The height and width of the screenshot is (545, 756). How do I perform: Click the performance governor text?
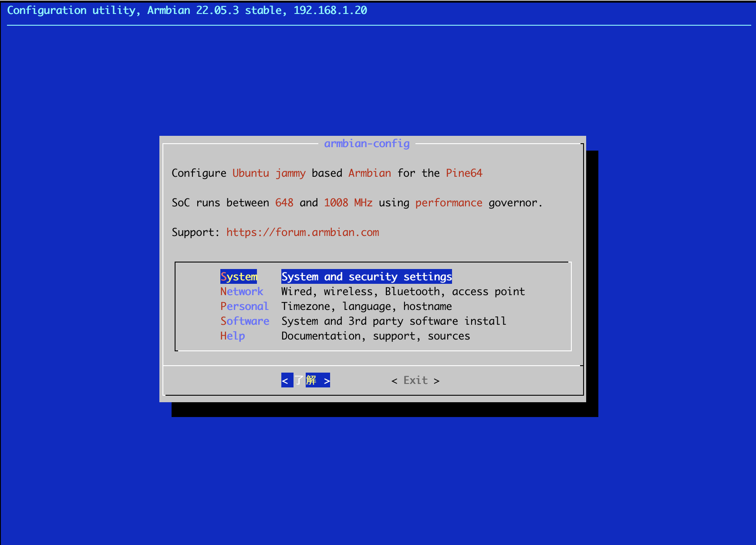click(x=449, y=203)
